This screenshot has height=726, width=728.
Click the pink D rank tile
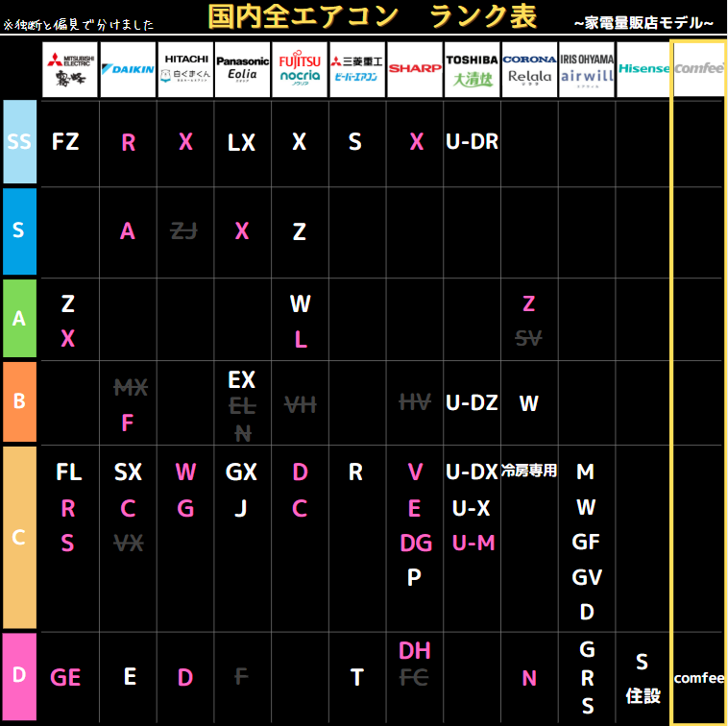pyautogui.click(x=19, y=676)
